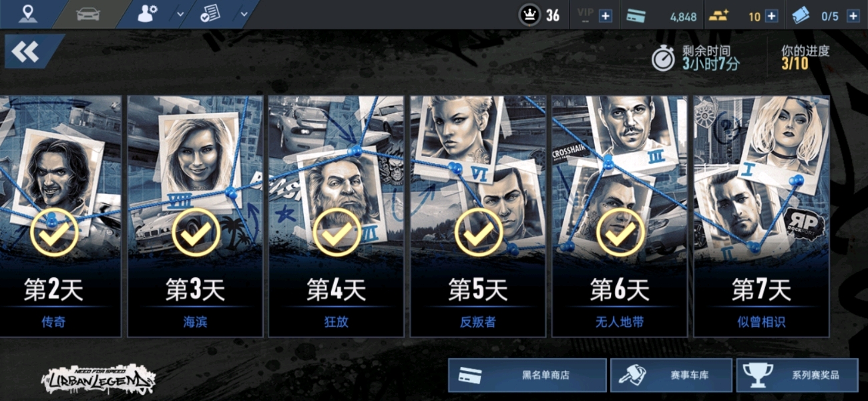The image size is (868, 401).
Task: Select the 第7天 似曾相识 card
Action: tap(761, 216)
